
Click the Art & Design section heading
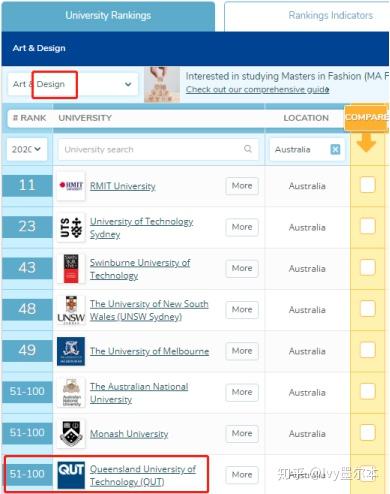[39, 48]
